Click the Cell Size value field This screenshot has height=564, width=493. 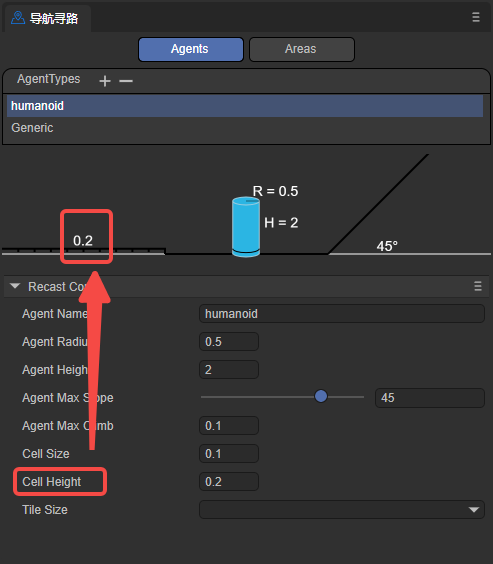229,453
